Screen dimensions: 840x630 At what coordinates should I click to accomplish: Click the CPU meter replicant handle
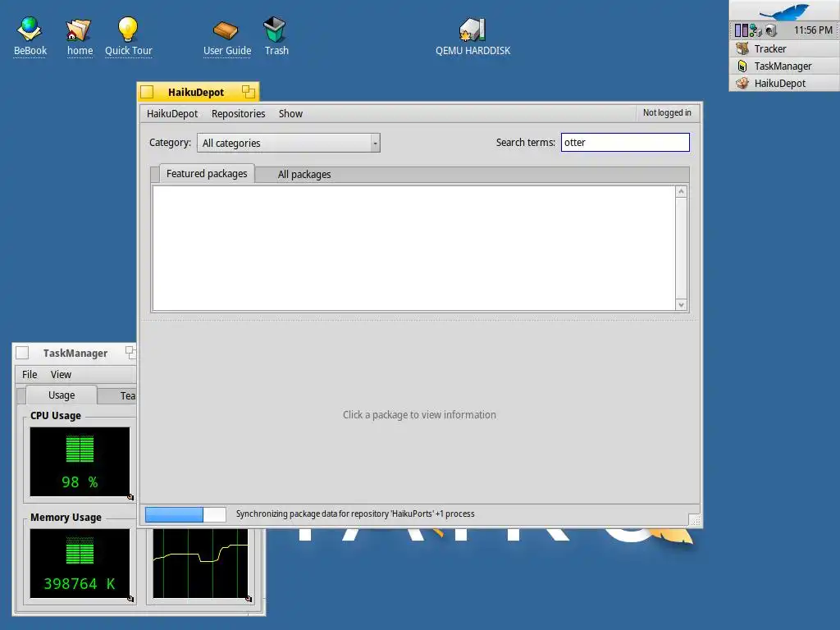tap(130, 497)
